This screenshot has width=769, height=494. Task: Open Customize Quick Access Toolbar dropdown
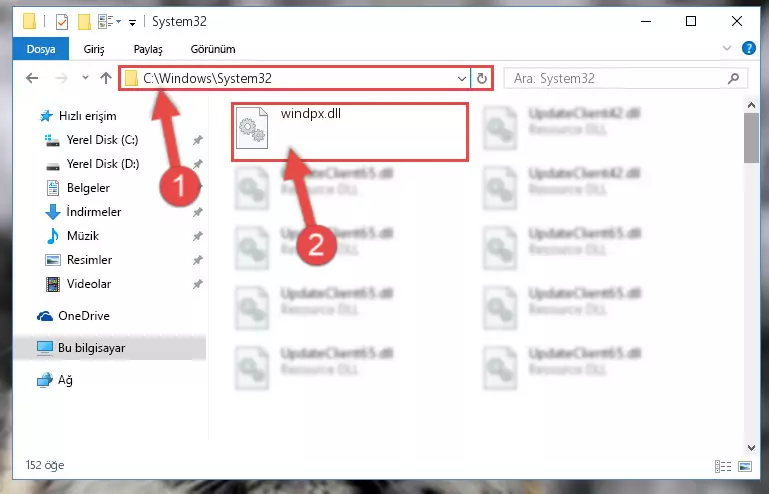click(132, 23)
